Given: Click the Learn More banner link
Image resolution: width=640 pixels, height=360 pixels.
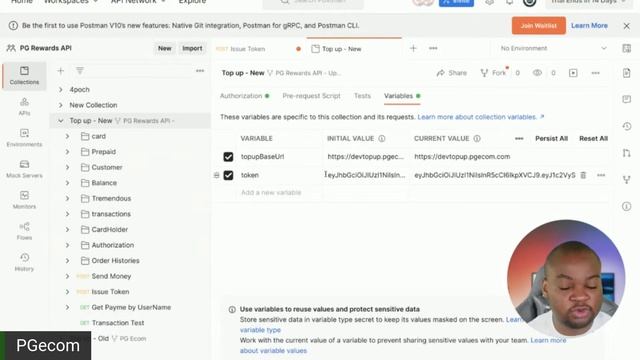Looking at the screenshot, I should (x=589, y=25).
